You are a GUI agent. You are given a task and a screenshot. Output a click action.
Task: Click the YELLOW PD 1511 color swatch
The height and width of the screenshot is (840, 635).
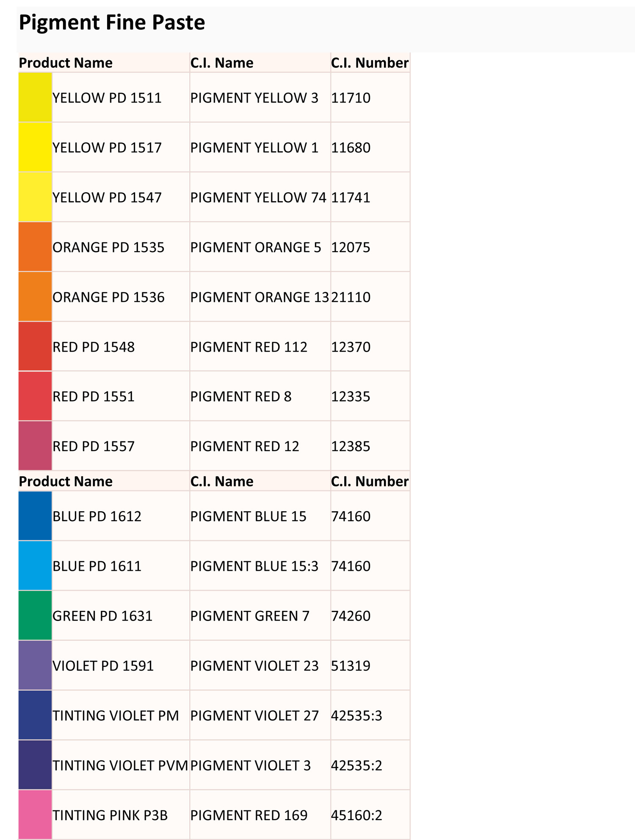tap(35, 97)
